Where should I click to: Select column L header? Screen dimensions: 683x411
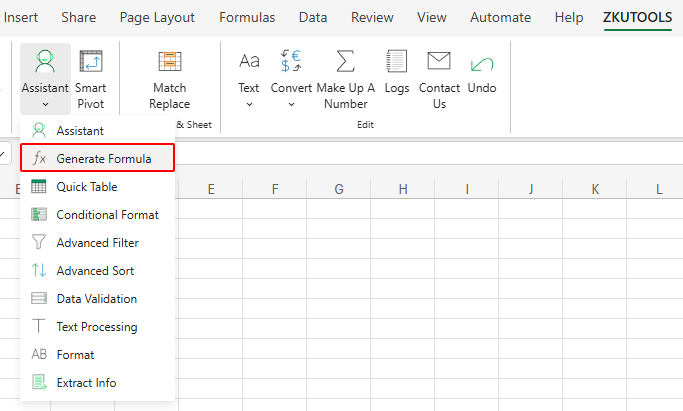(x=657, y=189)
